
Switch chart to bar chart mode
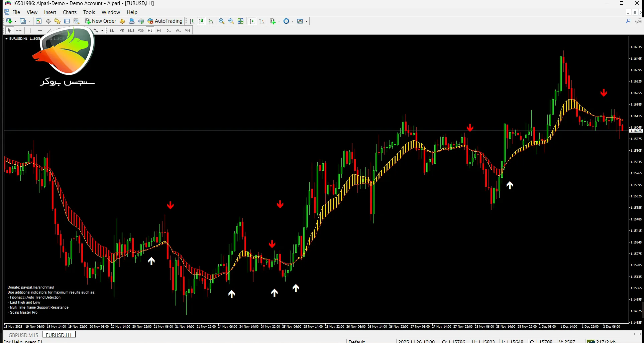pyautogui.click(x=192, y=21)
